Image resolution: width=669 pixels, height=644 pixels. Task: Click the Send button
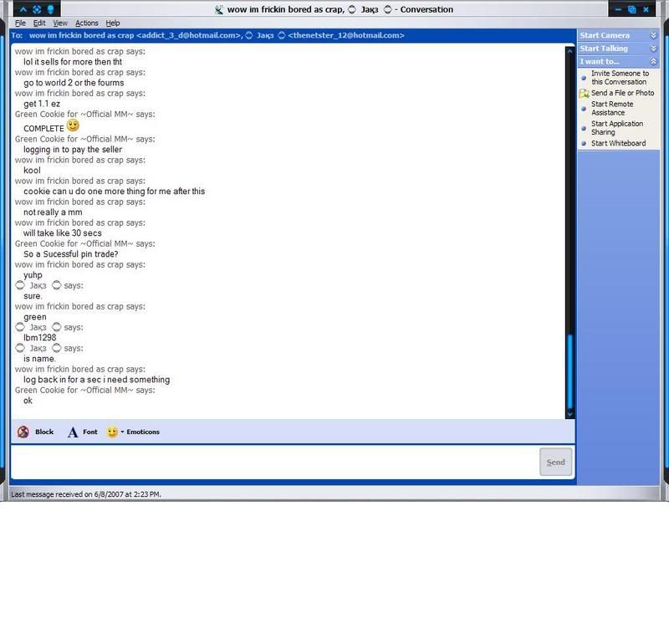click(555, 462)
